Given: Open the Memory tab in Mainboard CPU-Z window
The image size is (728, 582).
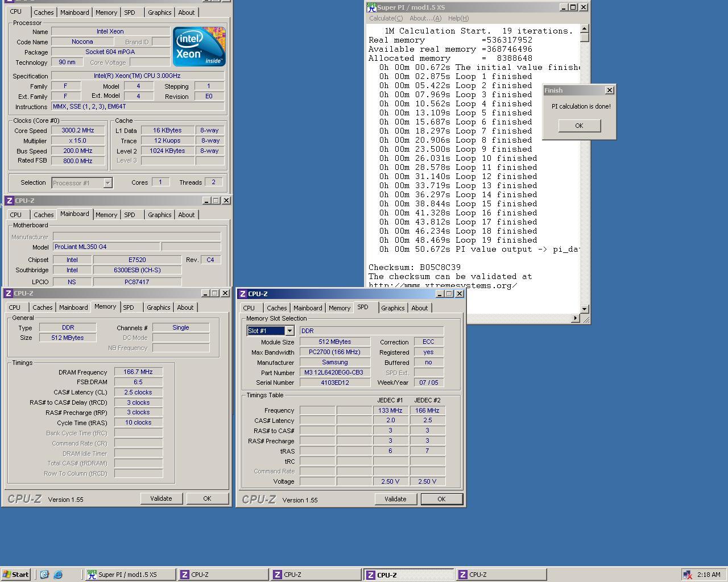Looking at the screenshot, I should coord(106,215).
